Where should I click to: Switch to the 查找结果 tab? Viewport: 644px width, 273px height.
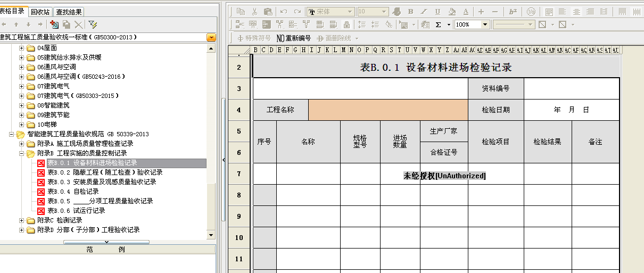tap(69, 11)
